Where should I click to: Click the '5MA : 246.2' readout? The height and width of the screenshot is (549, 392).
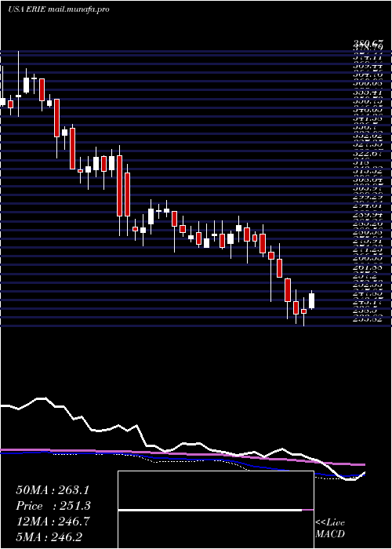click(x=49, y=536)
